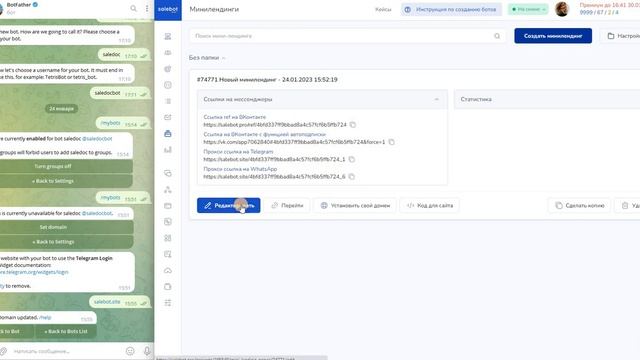Open 'Инструкция по созданию ботов' button
Viewport: 640px width, 360px height.
[x=451, y=9]
